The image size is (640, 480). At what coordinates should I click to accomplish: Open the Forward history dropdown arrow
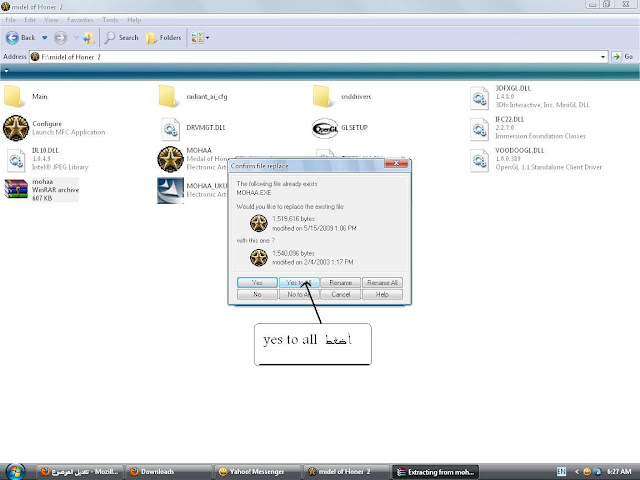[x=76, y=38]
